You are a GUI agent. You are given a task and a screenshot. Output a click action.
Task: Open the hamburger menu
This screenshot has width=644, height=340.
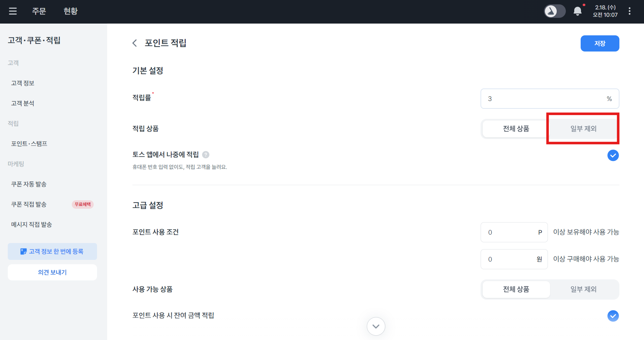(13, 11)
